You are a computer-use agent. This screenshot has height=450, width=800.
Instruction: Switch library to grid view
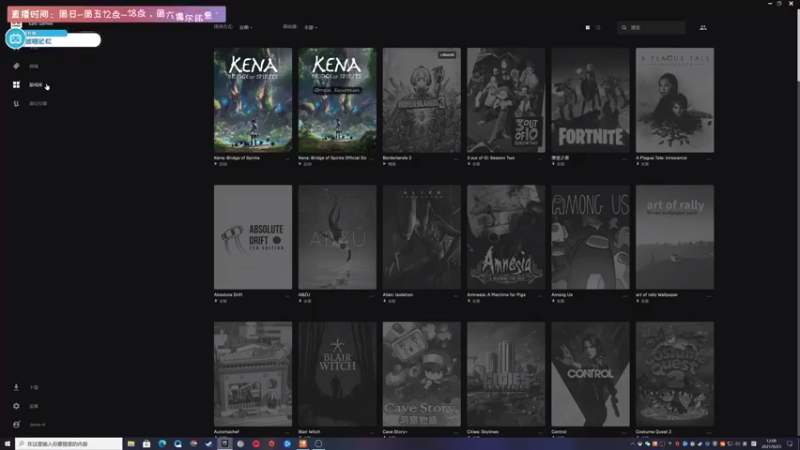(x=588, y=28)
